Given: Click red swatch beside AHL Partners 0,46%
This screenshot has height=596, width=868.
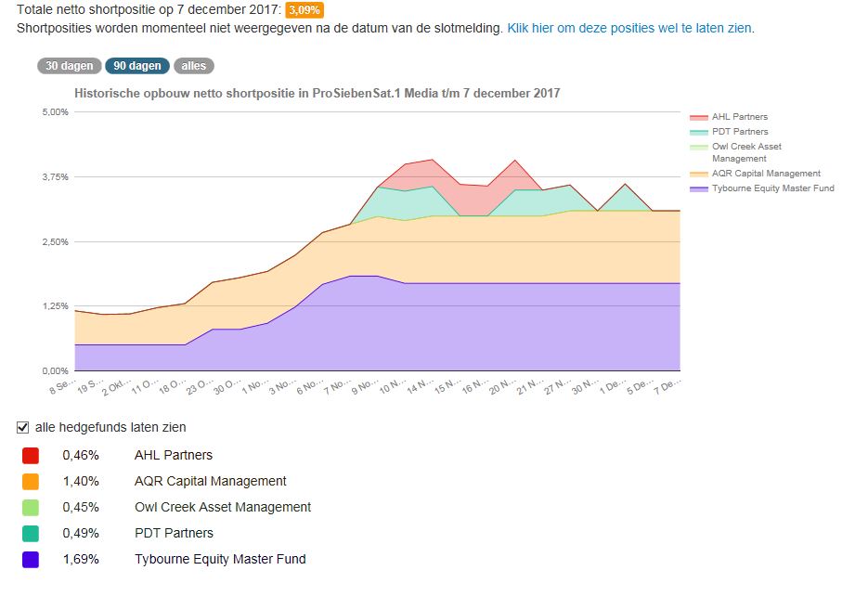Looking at the screenshot, I should tap(31, 456).
